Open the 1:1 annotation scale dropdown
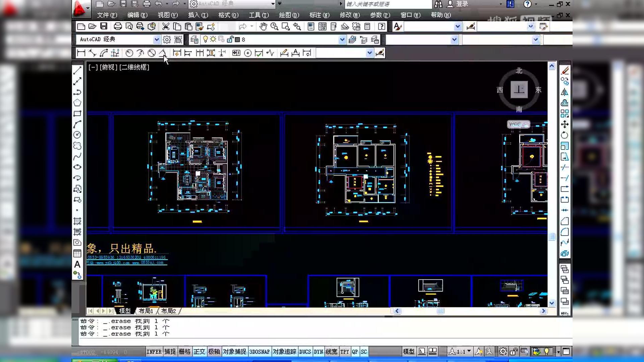 (469, 351)
